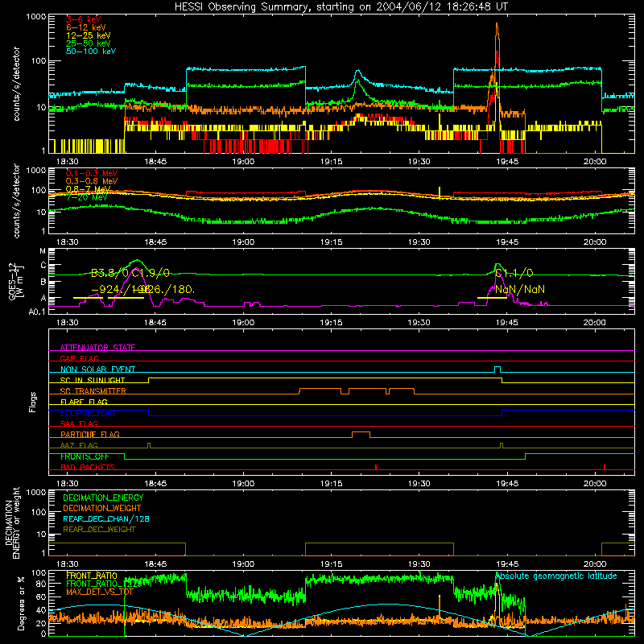
Task: Click the MAX_DET_VS_TOT legend label
Action: pos(101,592)
